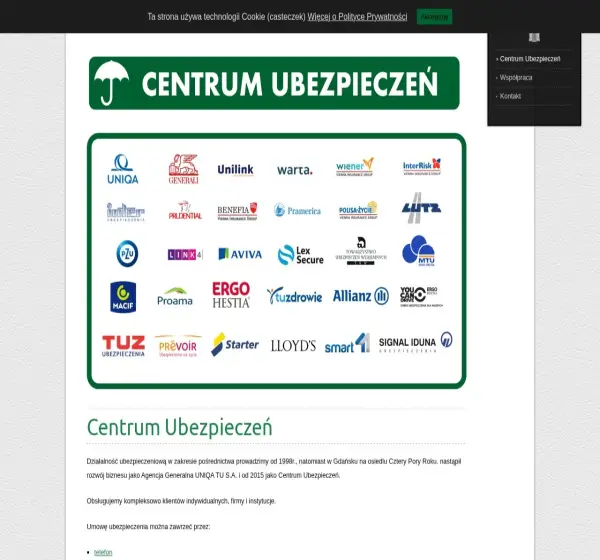Image resolution: width=600 pixels, height=560 pixels.
Task: Click the Lex Secure logo
Action: (301, 255)
